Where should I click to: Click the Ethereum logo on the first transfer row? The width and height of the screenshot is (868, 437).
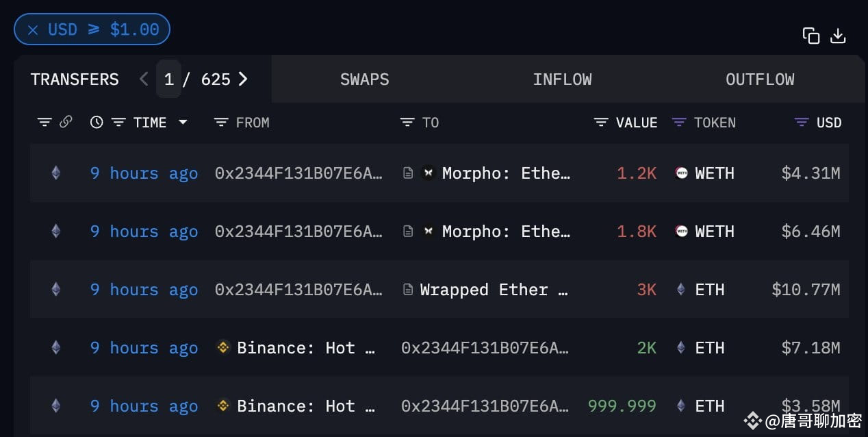(55, 173)
